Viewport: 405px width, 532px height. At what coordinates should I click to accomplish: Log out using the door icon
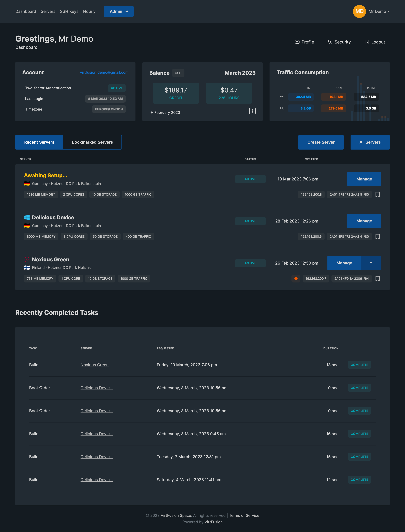click(367, 42)
